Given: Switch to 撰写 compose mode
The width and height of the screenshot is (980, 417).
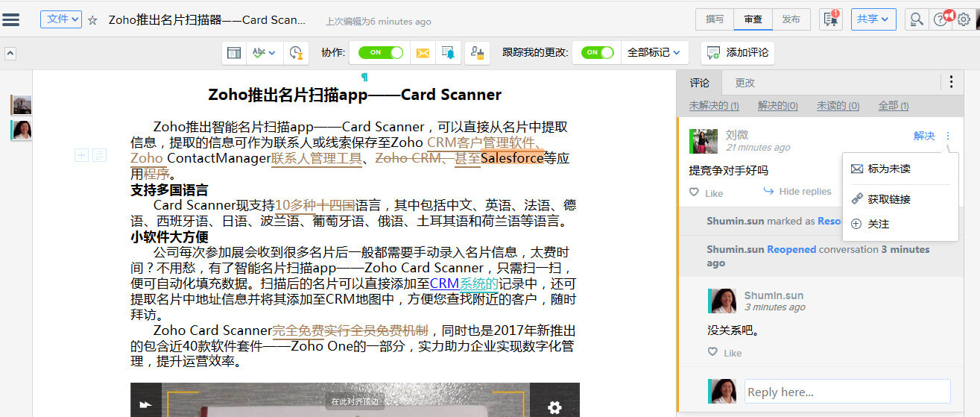Looking at the screenshot, I should 715,19.
